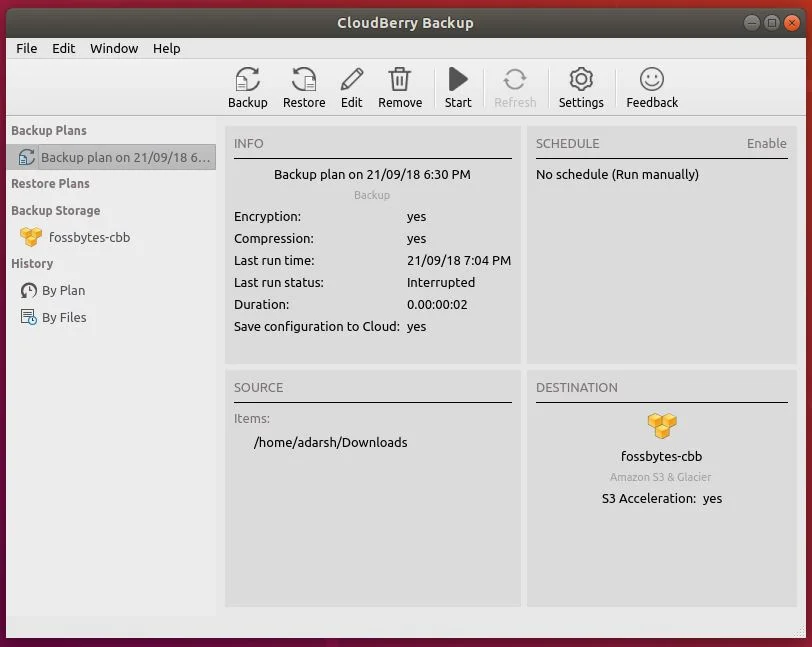The width and height of the screenshot is (812, 647).
Task: Enable the backup schedule
Action: click(x=766, y=143)
